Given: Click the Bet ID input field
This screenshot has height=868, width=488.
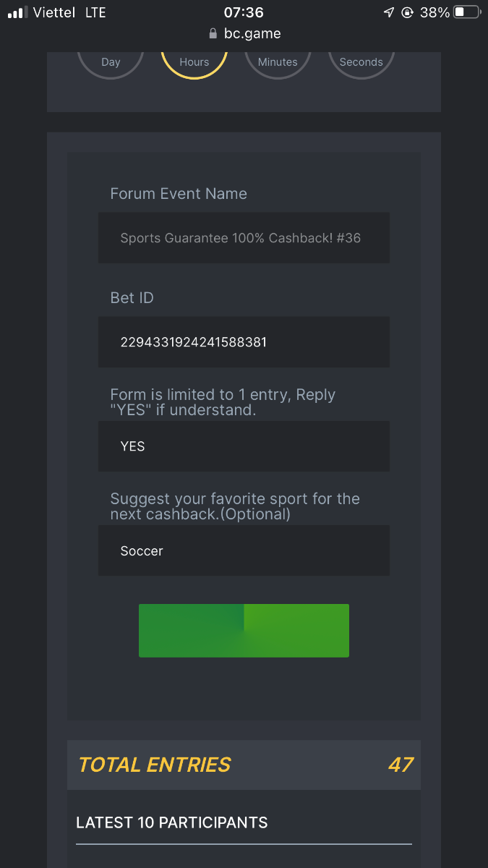Looking at the screenshot, I should 244,342.
